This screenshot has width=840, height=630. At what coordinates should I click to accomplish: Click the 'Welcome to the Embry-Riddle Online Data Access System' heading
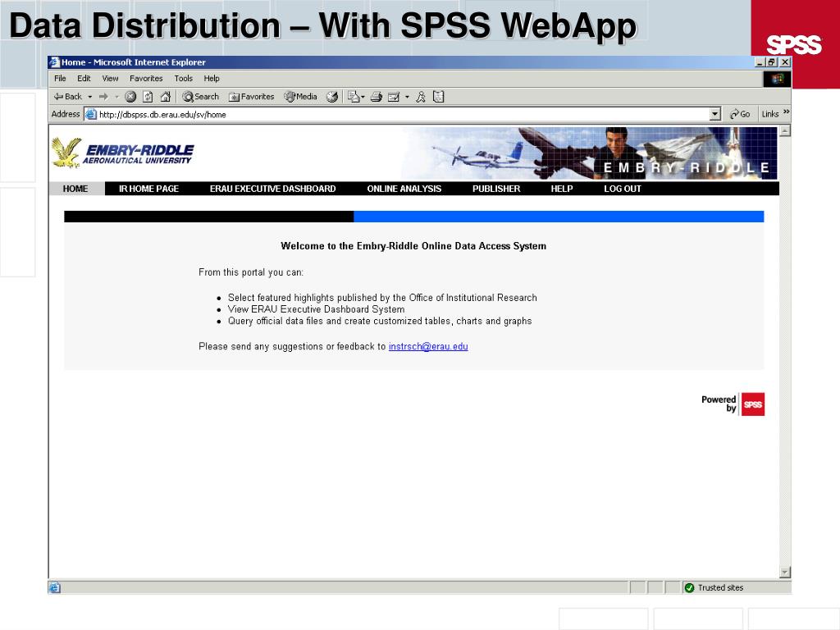point(413,246)
